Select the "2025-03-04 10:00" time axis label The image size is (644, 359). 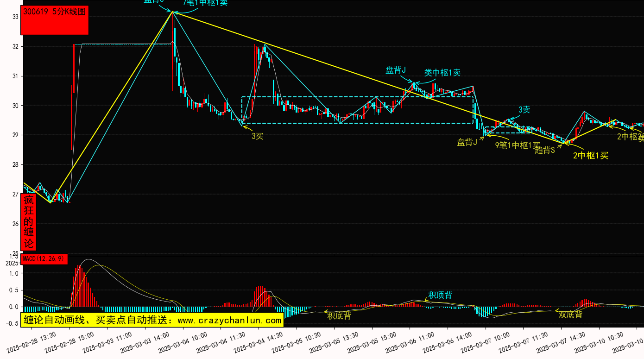click(183, 342)
